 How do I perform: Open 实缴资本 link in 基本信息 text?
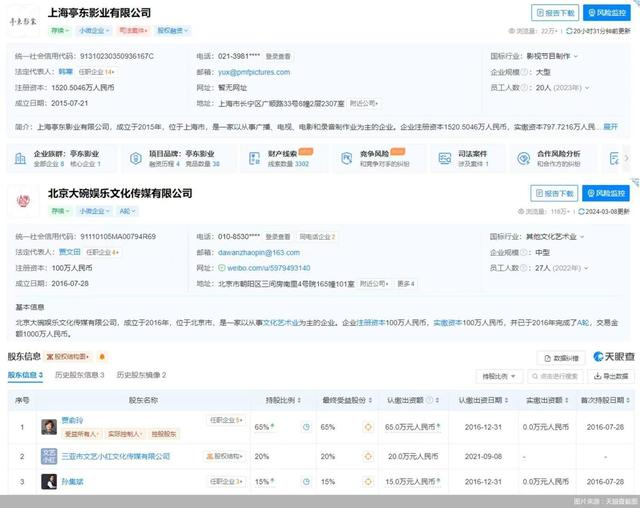coord(447,323)
